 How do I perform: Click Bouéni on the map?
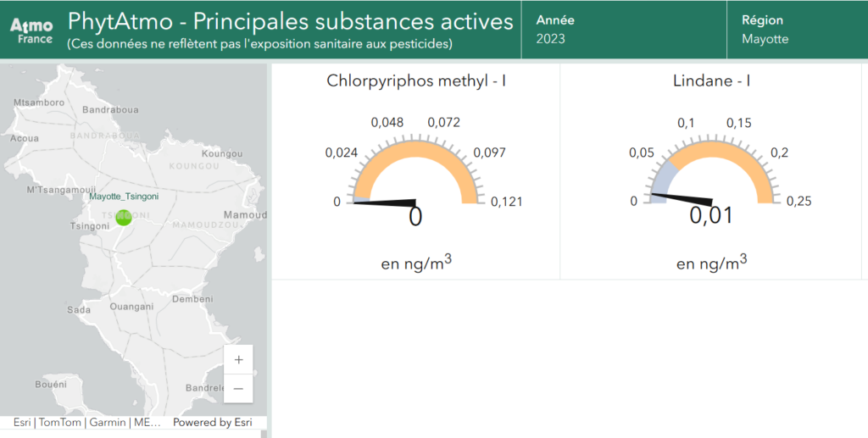pyautogui.click(x=51, y=385)
